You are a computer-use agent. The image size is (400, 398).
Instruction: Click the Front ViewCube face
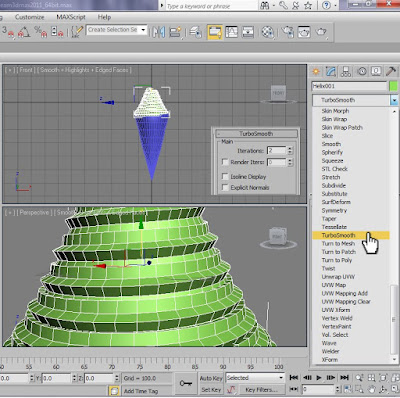click(278, 93)
